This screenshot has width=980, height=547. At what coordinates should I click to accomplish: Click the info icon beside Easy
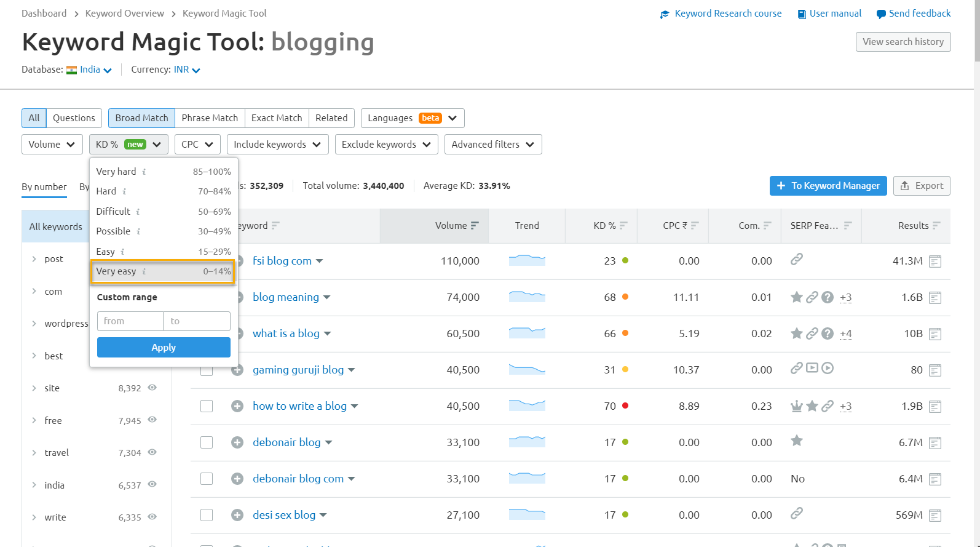pos(122,252)
